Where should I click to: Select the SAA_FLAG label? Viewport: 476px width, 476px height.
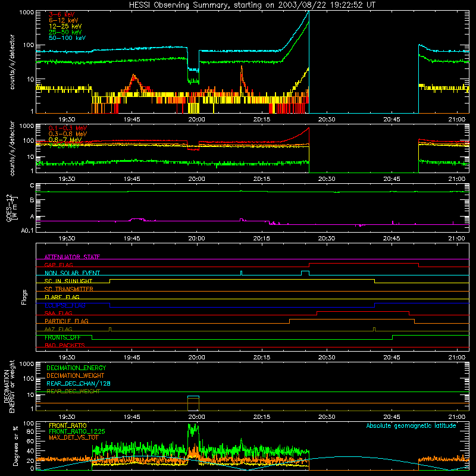[58, 313]
